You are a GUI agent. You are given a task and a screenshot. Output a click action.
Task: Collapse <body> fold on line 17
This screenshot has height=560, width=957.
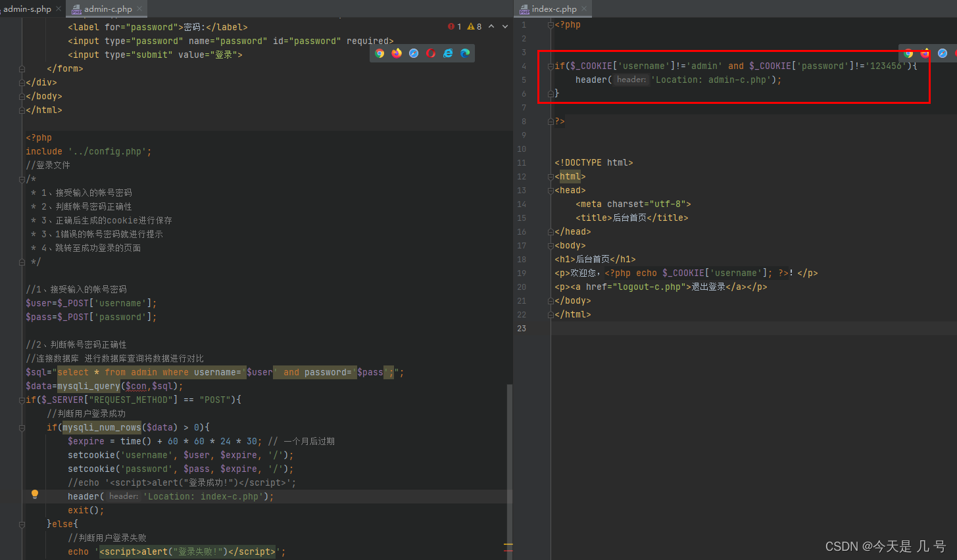pyautogui.click(x=551, y=246)
